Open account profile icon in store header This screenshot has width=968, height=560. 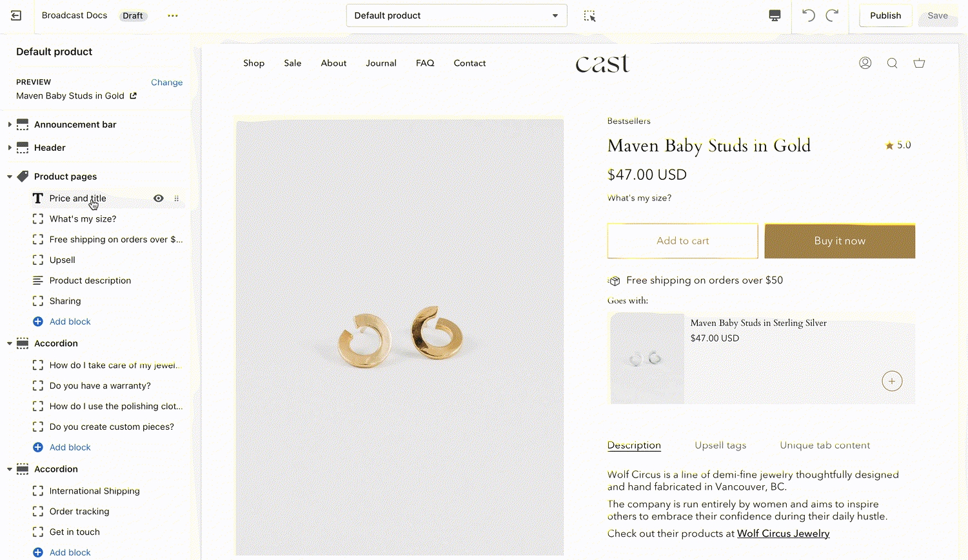865,63
